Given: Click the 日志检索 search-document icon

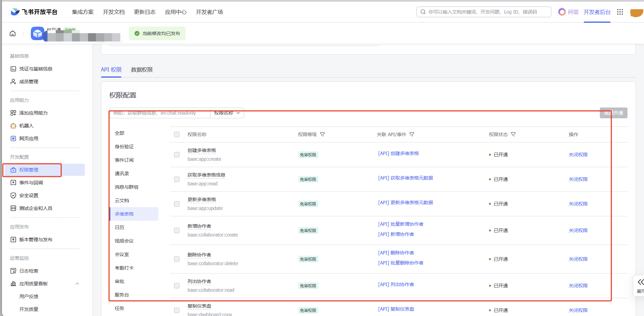Looking at the screenshot, I should pyautogui.click(x=13, y=271).
